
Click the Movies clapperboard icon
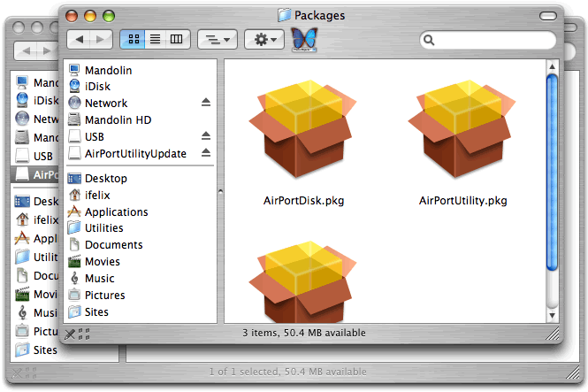pos(74,261)
